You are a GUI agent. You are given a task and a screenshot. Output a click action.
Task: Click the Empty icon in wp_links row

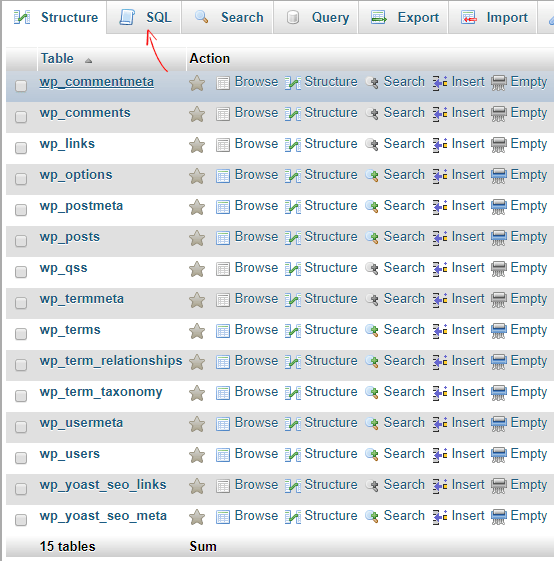(x=499, y=145)
